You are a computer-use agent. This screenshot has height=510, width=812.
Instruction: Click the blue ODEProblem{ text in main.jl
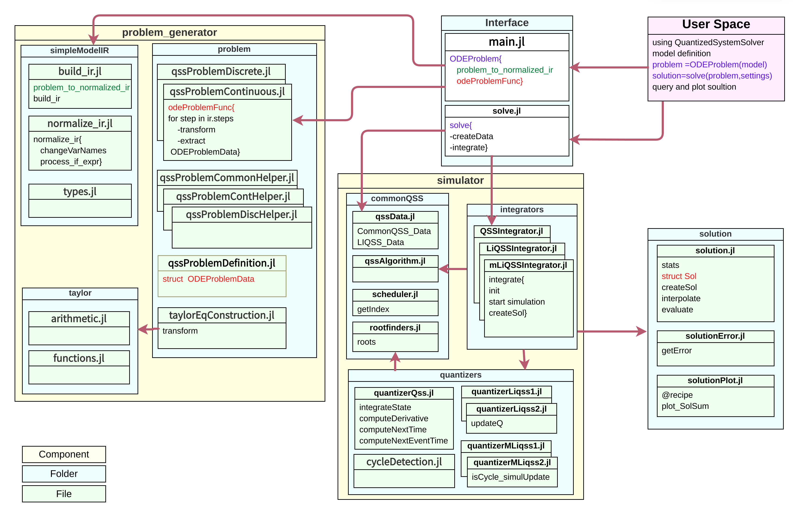476,59
